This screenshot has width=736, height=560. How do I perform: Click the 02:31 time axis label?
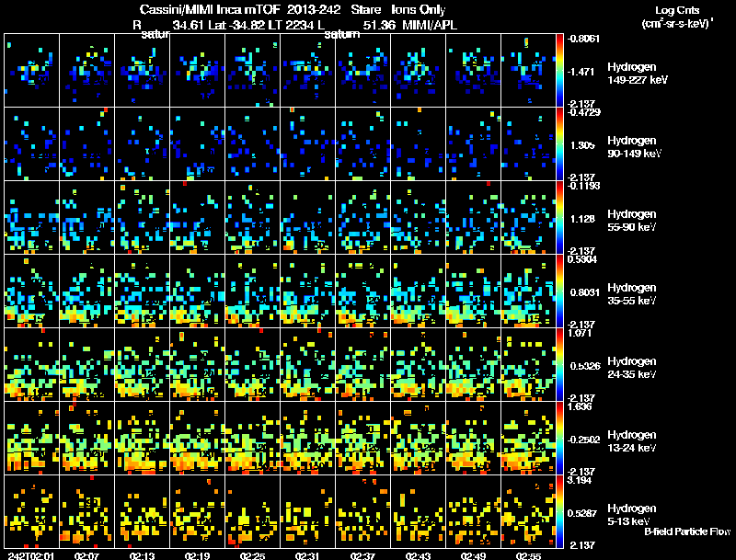coord(307,555)
